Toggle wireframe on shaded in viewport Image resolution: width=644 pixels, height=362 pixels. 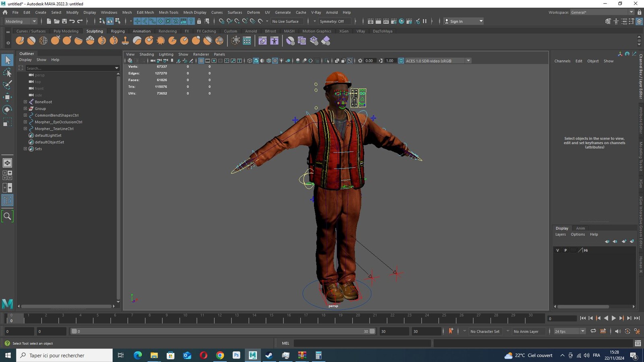269,61
